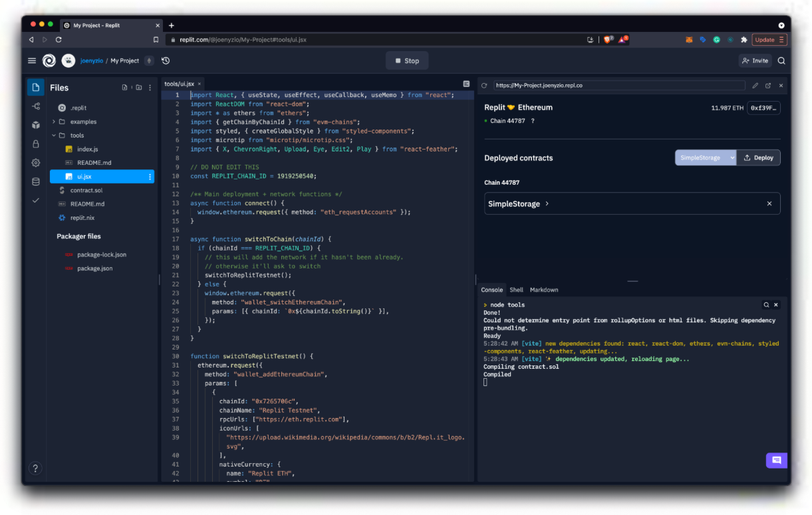The image size is (812, 515).
Task: Click the new file icon in Files header
Action: 124,88
